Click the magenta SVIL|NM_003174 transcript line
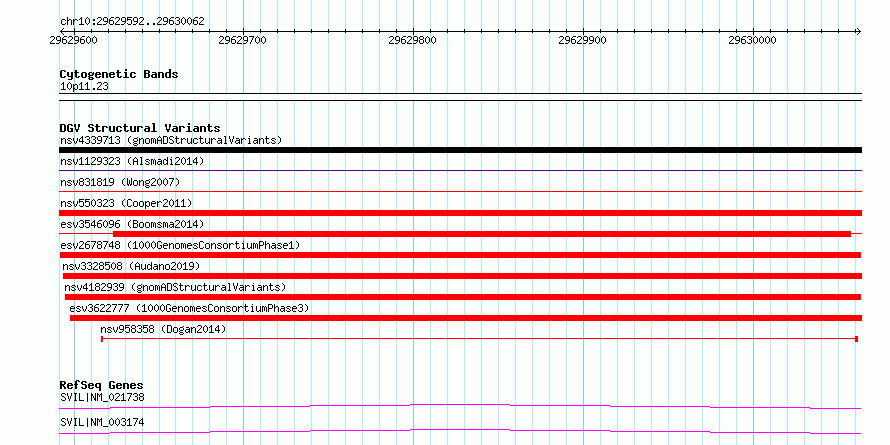The height and width of the screenshot is (445, 890). pyautogui.click(x=460, y=431)
